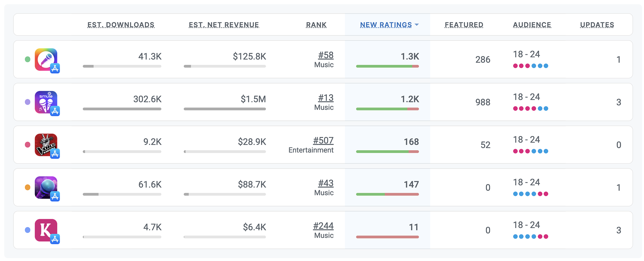The width and height of the screenshot is (644, 261).
Task: Click the $28.9K revenue value
Action: point(252,142)
